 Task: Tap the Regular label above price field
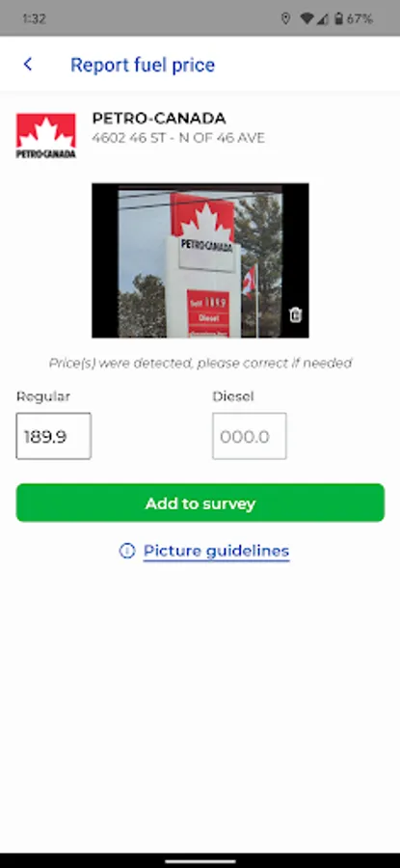(x=43, y=396)
